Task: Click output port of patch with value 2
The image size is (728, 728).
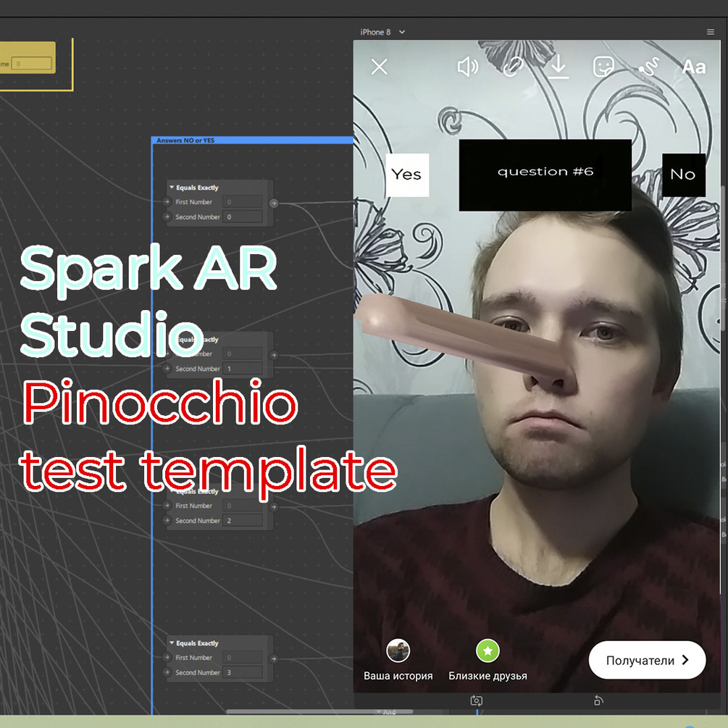Action: point(274,506)
